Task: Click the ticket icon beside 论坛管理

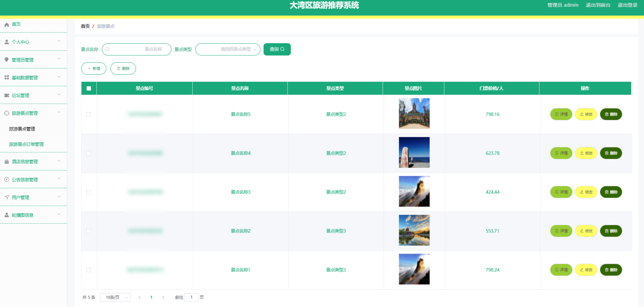Action: (7, 95)
